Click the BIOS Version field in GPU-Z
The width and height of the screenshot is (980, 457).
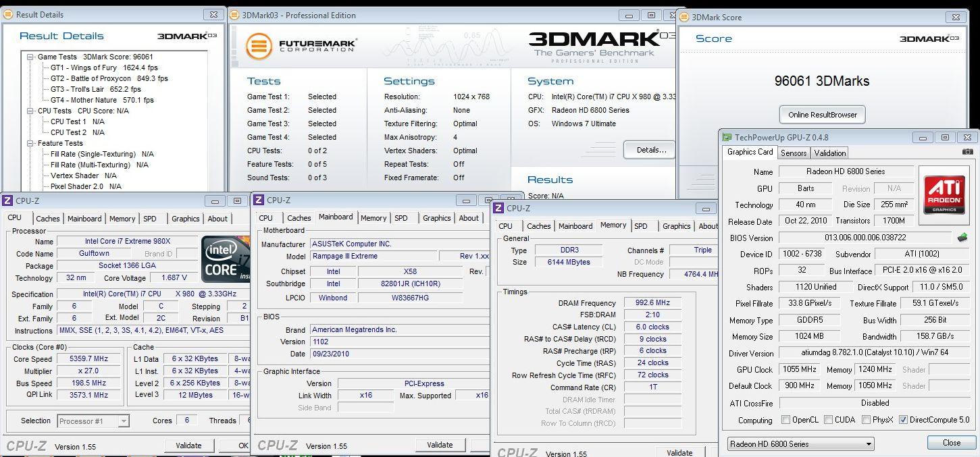pyautogui.click(x=865, y=238)
